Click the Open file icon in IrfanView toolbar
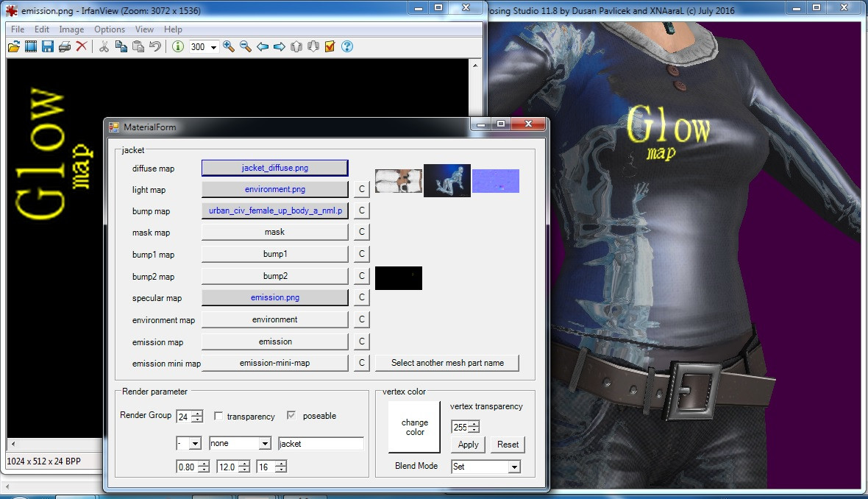 pos(14,46)
